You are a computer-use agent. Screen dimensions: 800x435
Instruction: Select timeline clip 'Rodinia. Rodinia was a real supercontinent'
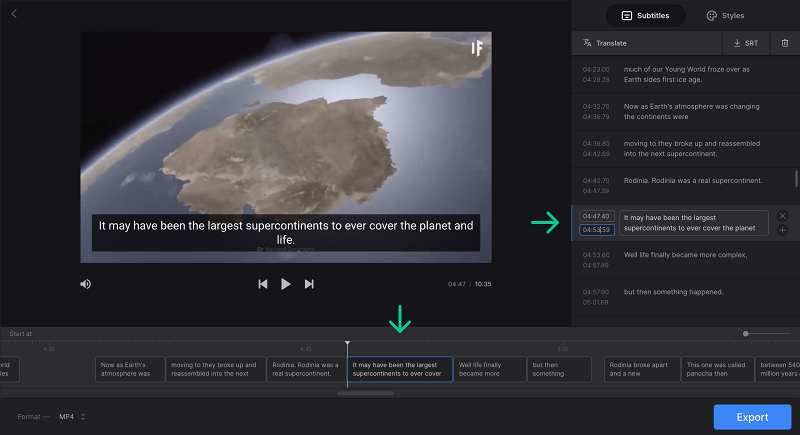[x=307, y=369]
